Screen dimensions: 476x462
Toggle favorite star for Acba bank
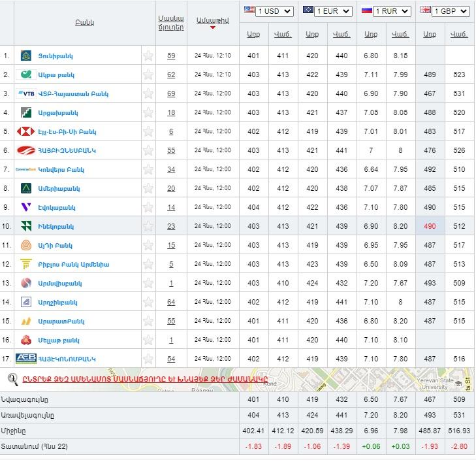pyautogui.click(x=148, y=75)
